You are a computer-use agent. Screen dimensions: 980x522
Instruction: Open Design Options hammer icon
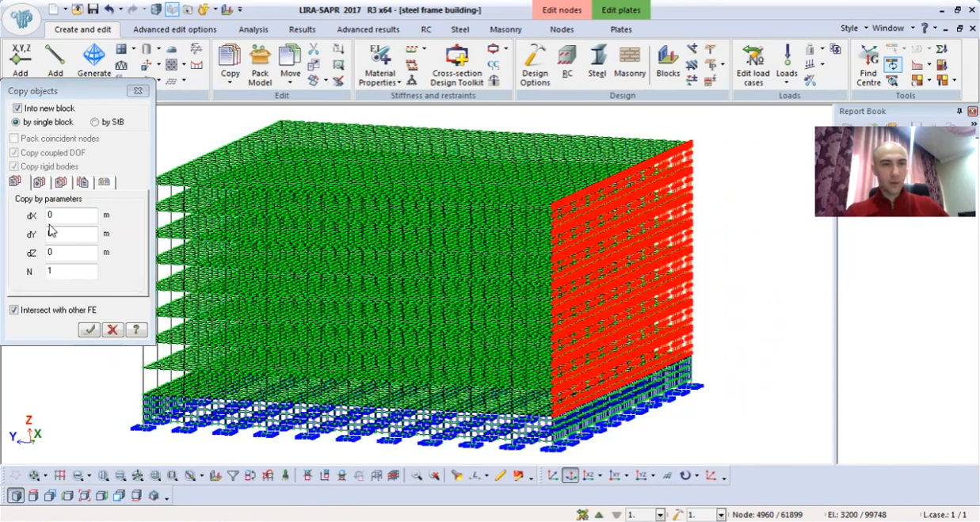click(535, 56)
